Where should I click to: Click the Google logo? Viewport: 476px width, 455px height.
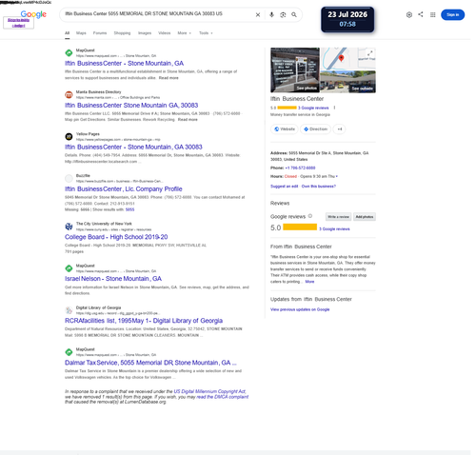click(33, 14)
